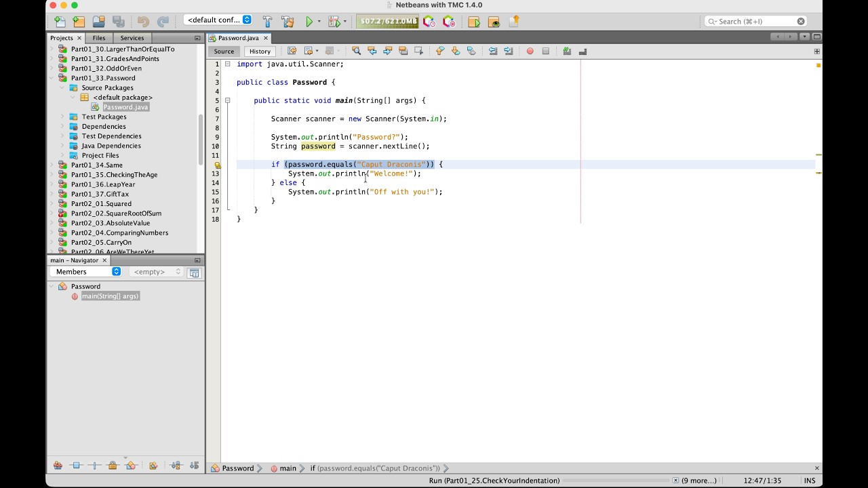This screenshot has height=488, width=868.
Task: Click the Build Project hammer icon
Action: 268,22
